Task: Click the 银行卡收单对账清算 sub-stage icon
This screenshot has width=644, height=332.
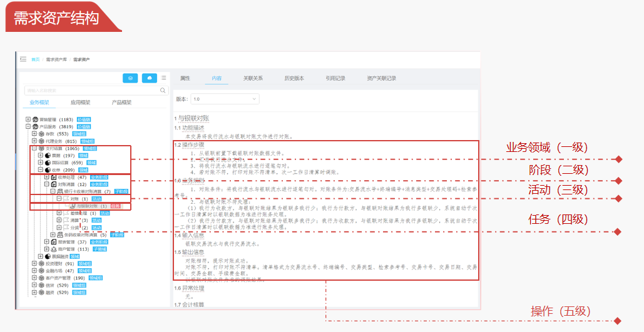Action: 60,192
